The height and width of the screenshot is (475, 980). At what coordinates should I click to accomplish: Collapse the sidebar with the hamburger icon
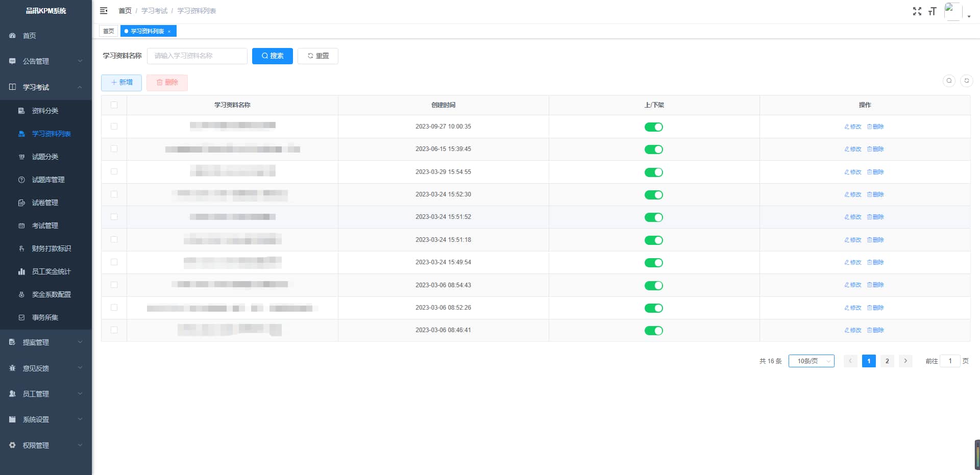[104, 11]
